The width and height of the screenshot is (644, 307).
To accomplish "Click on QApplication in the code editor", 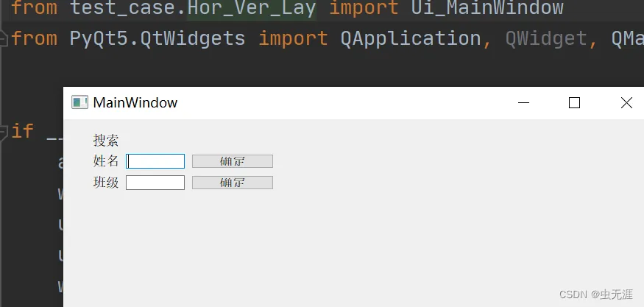I will point(411,38).
